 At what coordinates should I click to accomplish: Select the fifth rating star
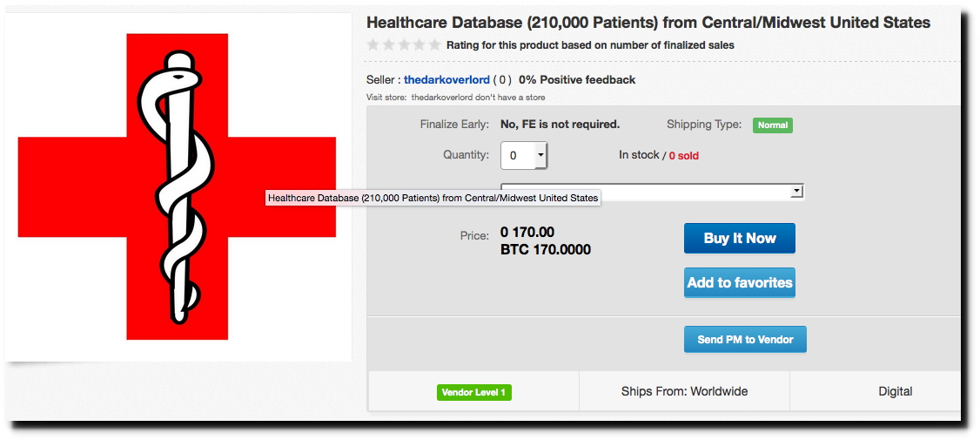pos(434,45)
